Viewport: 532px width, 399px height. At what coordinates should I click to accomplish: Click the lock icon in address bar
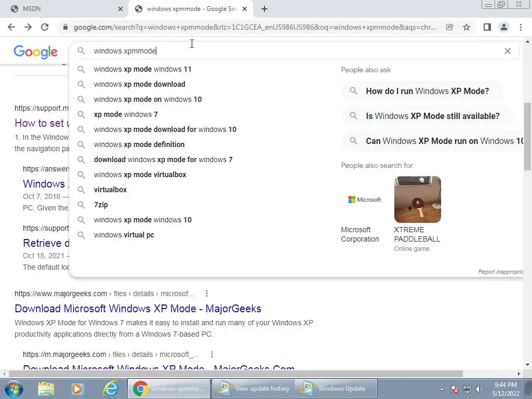point(65,27)
